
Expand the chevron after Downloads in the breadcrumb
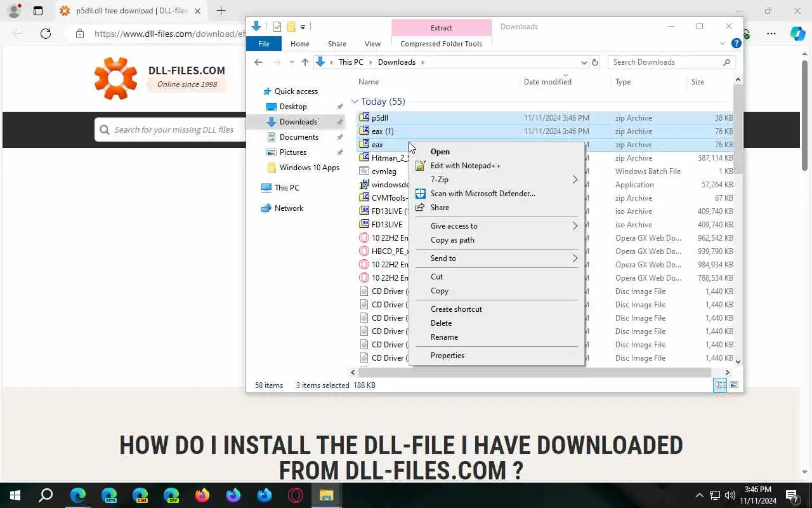pos(422,62)
